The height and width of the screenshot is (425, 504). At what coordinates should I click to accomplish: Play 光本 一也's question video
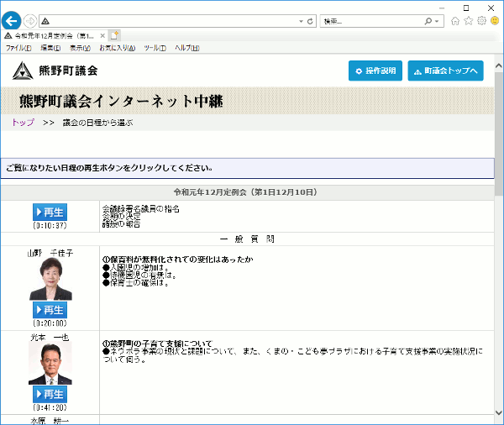[50, 394]
